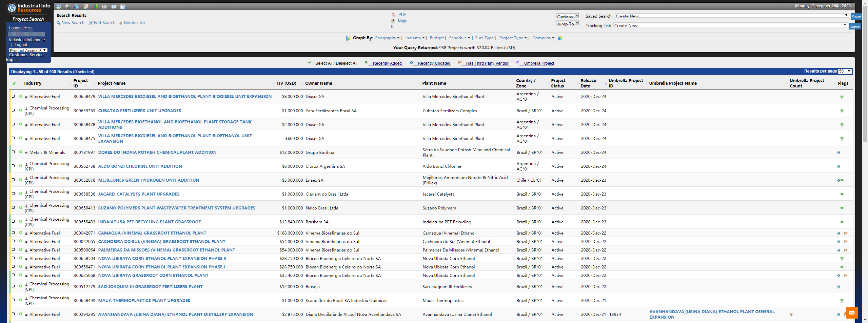868x323 pixels.
Task: Tick checkbox for Dores Do Indaia Potash row
Action: pyautogui.click(x=13, y=152)
